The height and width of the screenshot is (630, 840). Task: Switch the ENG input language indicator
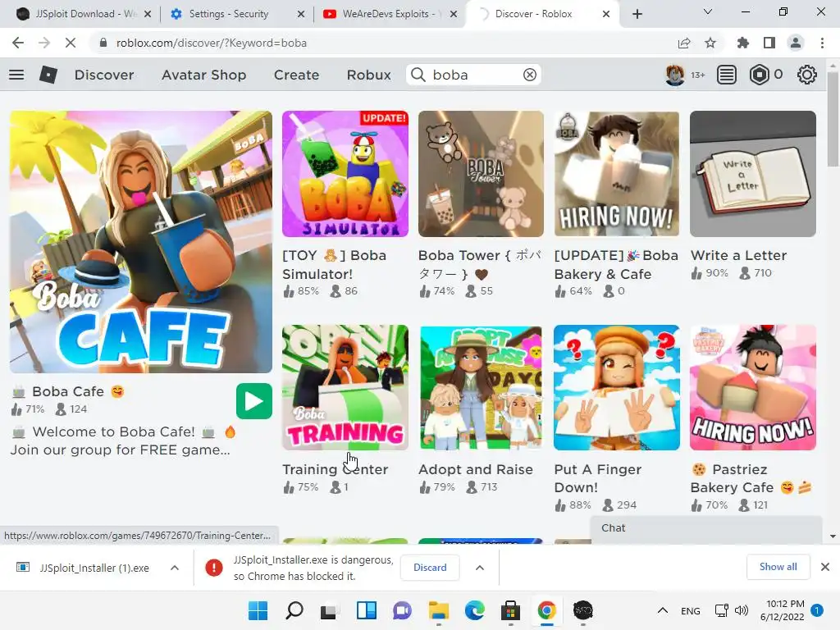[x=691, y=610]
